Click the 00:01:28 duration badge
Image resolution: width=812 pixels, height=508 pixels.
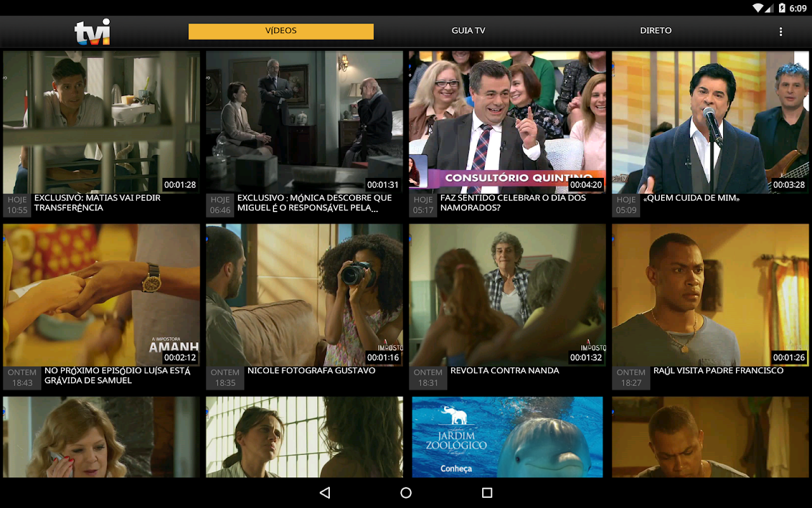180,185
